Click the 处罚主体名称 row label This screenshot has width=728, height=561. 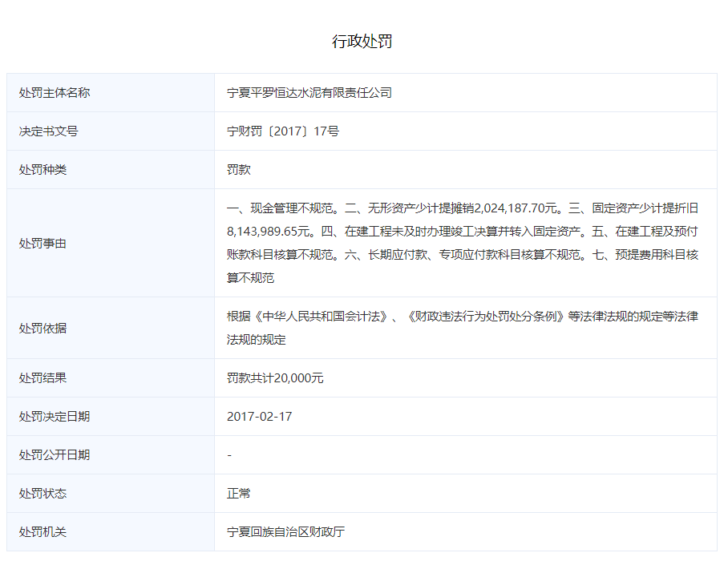[x=55, y=93]
